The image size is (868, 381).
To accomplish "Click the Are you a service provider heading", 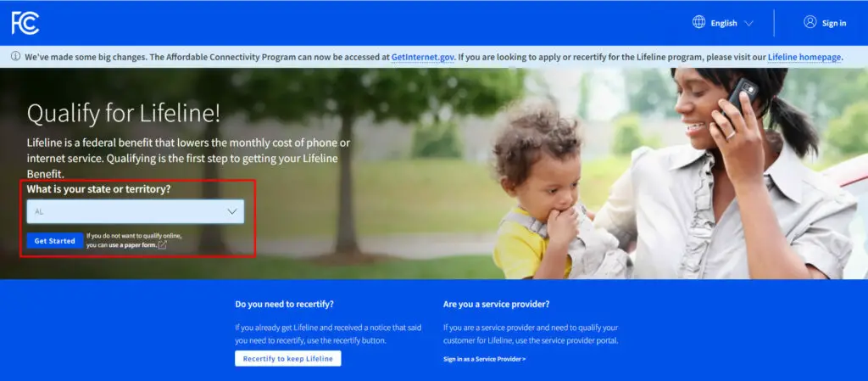I will [x=496, y=304].
